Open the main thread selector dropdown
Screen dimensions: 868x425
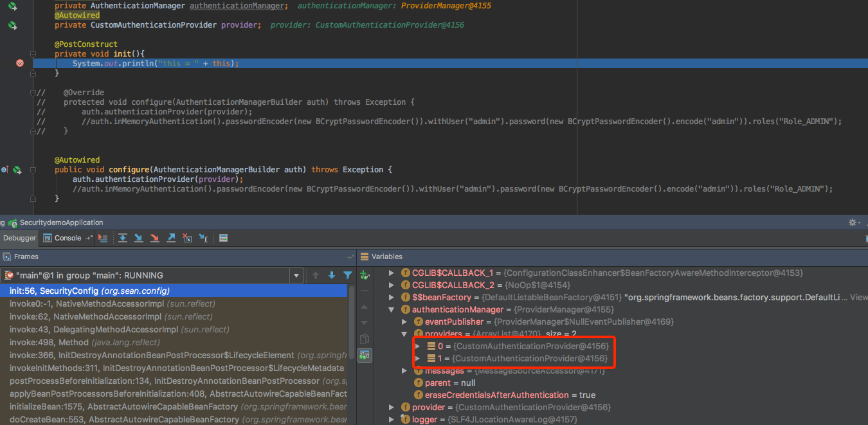click(296, 275)
